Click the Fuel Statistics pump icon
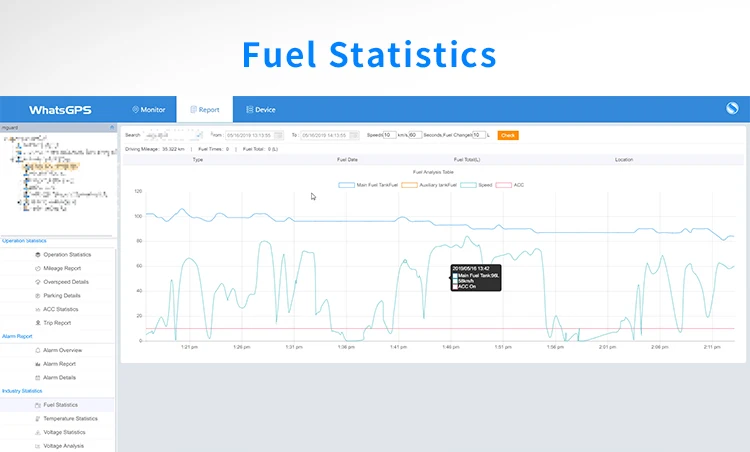The height and width of the screenshot is (452, 750). pyautogui.click(x=38, y=405)
